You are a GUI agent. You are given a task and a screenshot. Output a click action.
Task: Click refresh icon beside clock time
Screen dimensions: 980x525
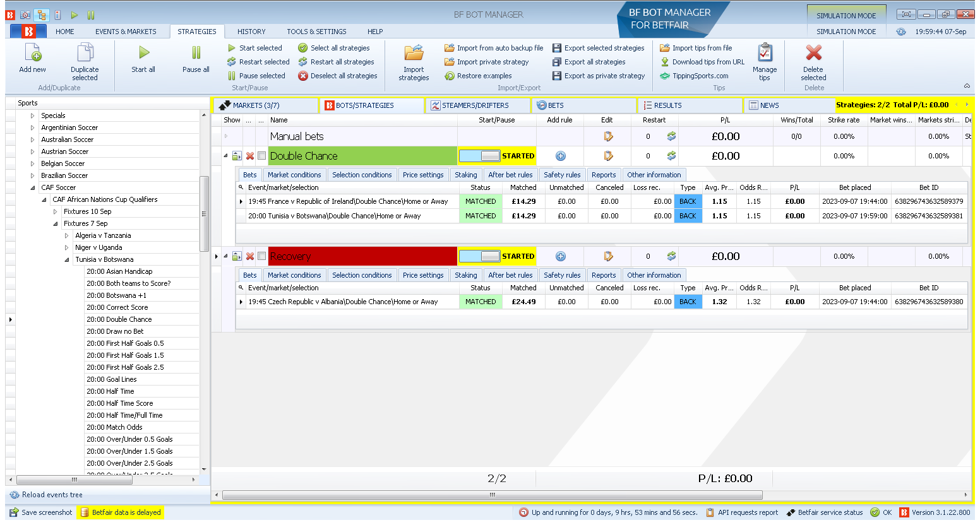click(901, 32)
